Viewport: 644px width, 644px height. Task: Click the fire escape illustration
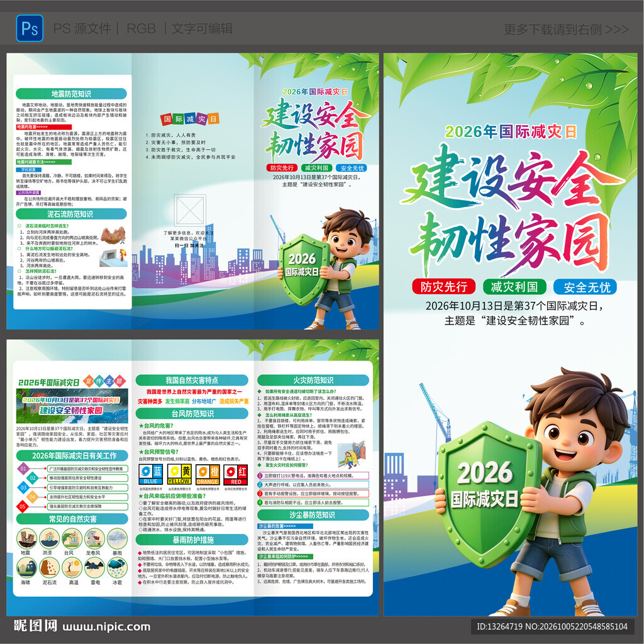click(x=352, y=455)
